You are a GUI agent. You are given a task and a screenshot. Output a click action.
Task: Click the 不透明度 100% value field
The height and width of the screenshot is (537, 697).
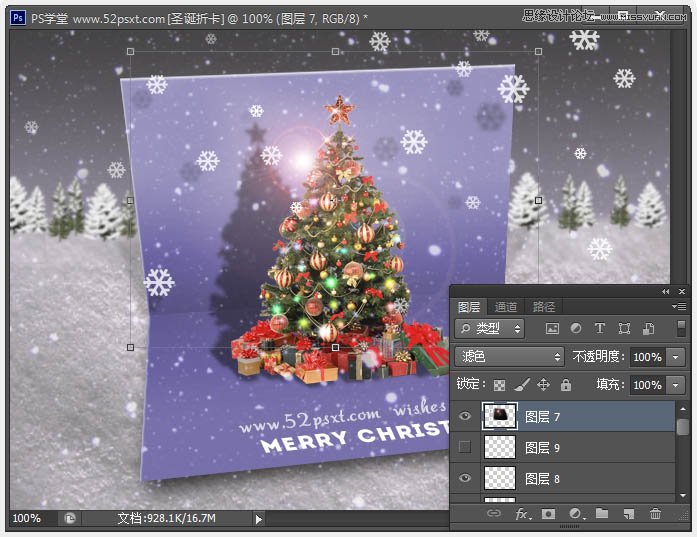pos(648,357)
